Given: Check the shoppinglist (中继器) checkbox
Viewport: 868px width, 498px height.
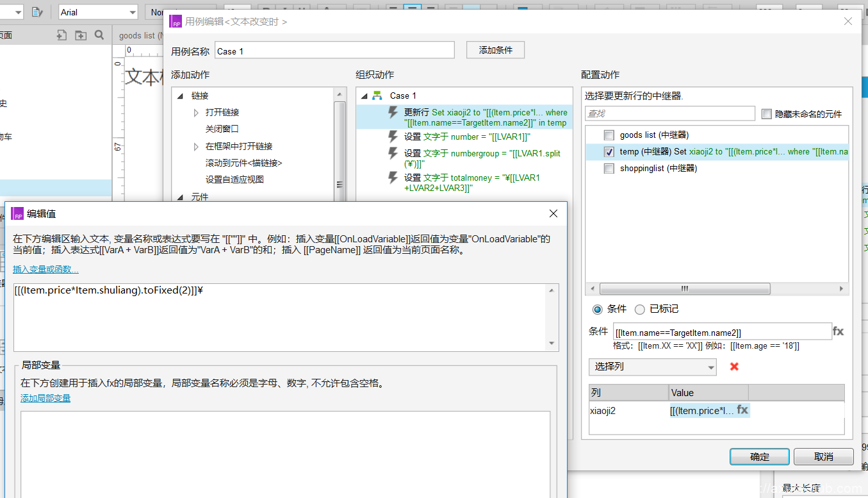Looking at the screenshot, I should [x=609, y=169].
